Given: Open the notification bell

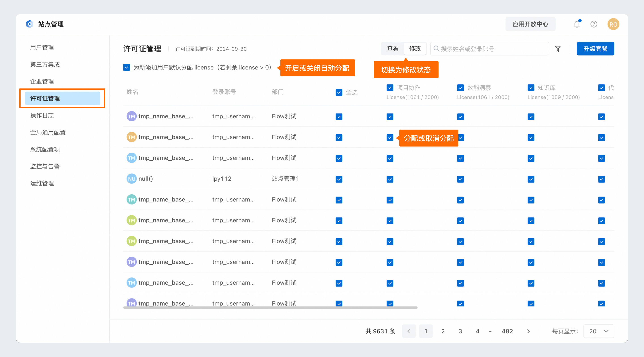Looking at the screenshot, I should click(577, 24).
